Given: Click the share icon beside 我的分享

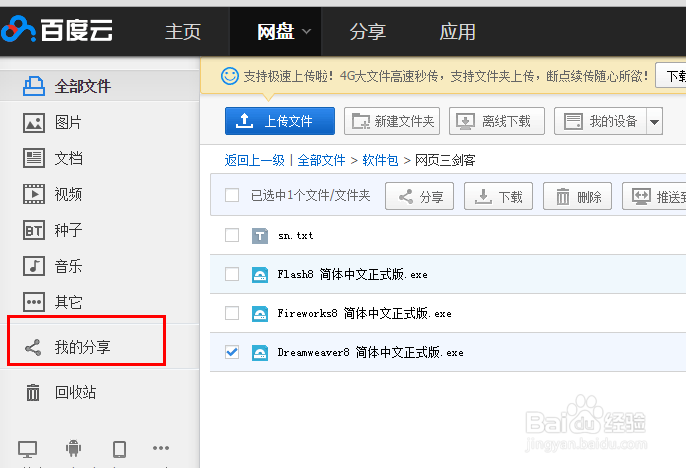Looking at the screenshot, I should point(33,347).
